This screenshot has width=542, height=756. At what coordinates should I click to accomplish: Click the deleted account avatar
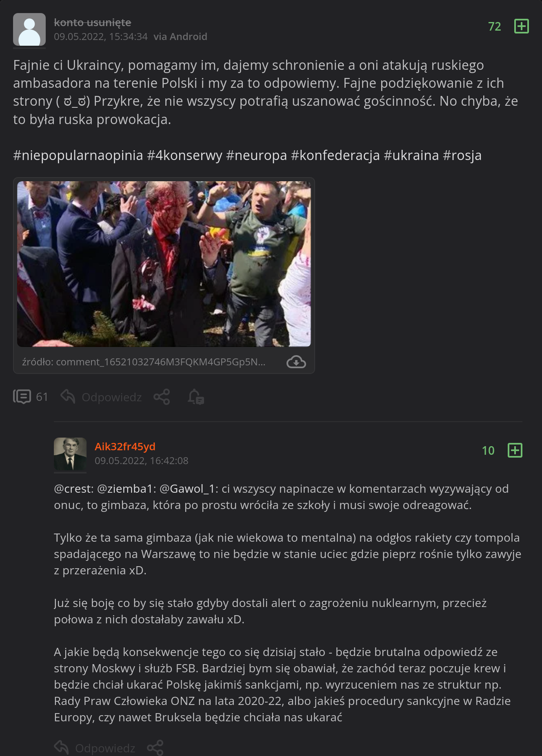[x=29, y=29]
